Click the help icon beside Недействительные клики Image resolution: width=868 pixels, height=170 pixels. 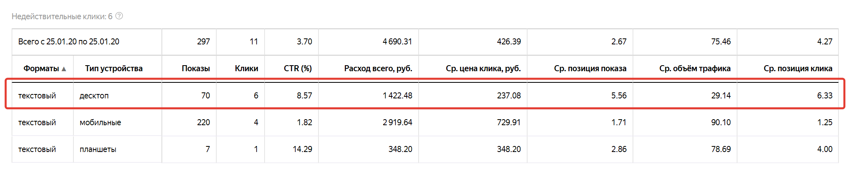coord(119,16)
